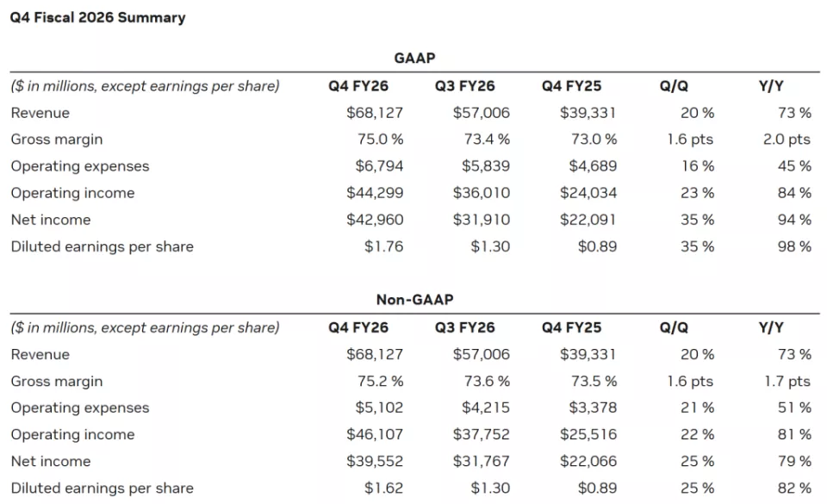The width and height of the screenshot is (827, 504).
Task: Select Non-GAAP operating income $46,107
Action: click(375, 434)
